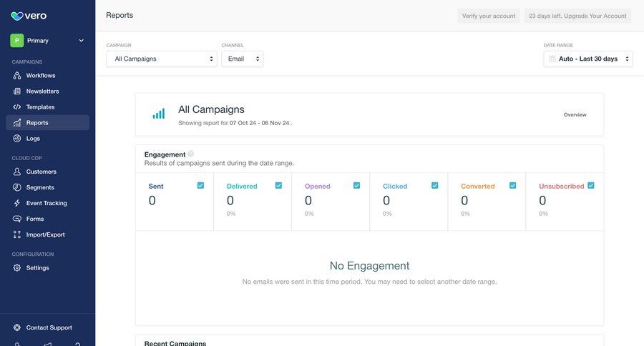Click the Overview link
Image resolution: width=644 pixels, height=346 pixels.
pyautogui.click(x=575, y=114)
